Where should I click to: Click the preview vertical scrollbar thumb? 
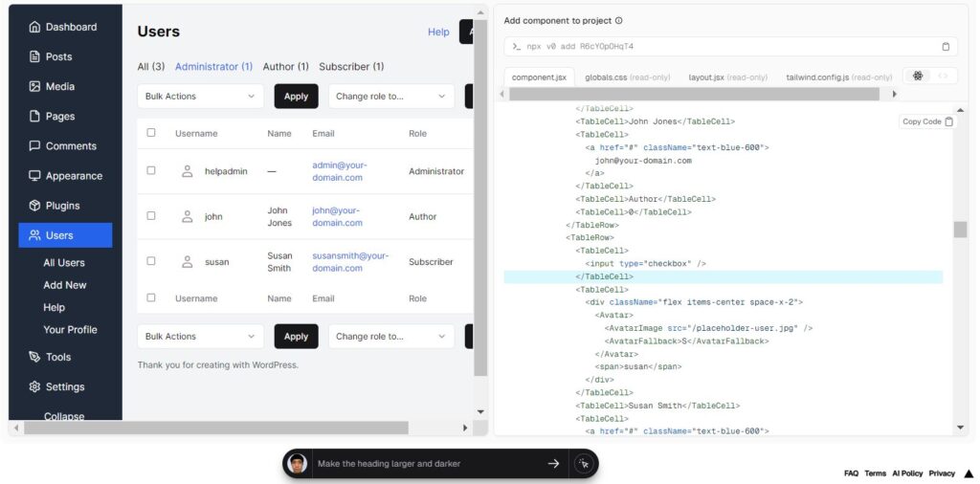pos(480,198)
